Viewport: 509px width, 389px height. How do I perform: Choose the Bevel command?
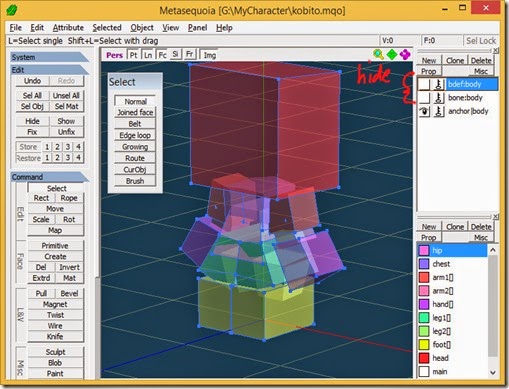tap(69, 294)
